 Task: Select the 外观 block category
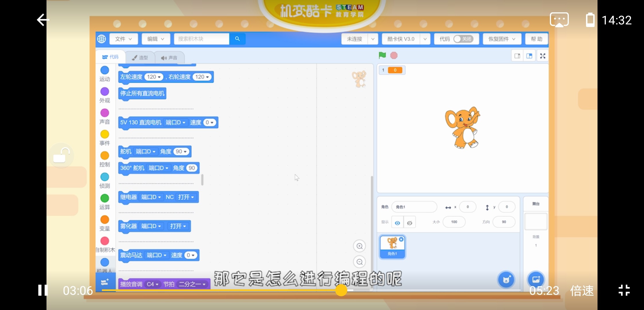click(105, 95)
